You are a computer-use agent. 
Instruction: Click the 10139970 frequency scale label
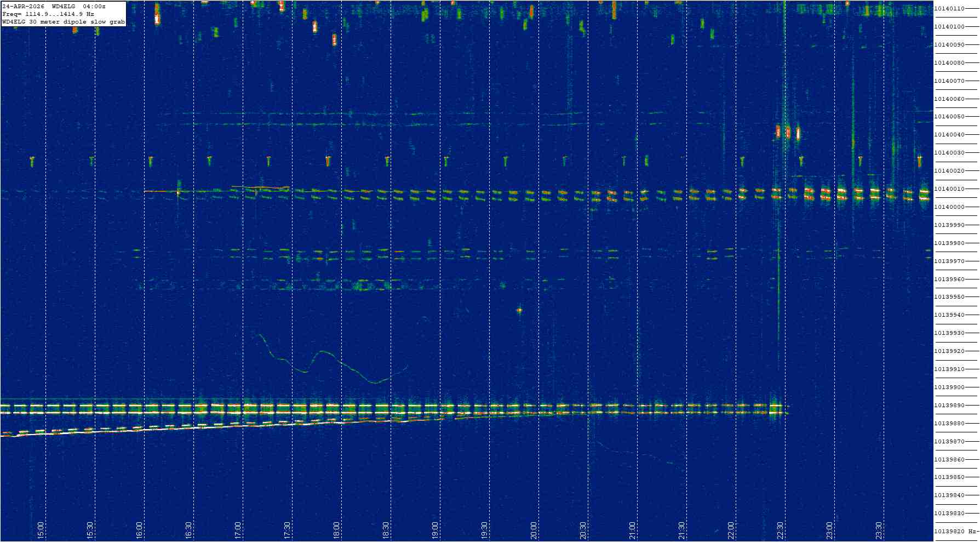tap(949, 261)
